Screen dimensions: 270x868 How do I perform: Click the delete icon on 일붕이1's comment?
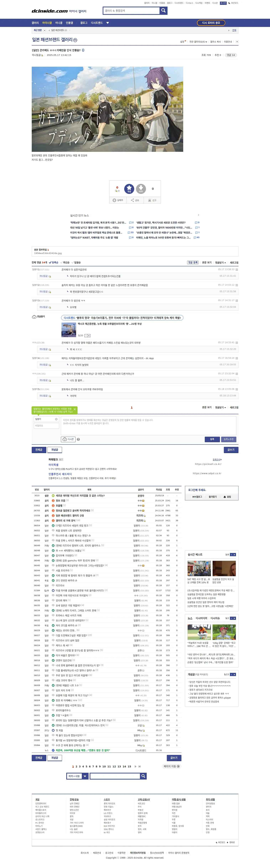[x=237, y=270]
